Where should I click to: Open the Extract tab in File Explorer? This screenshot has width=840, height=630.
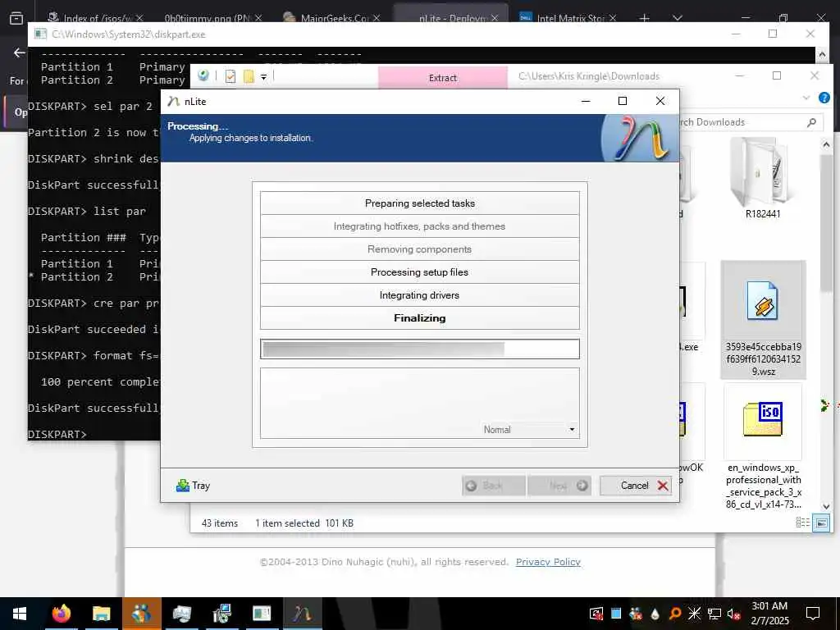click(442, 78)
